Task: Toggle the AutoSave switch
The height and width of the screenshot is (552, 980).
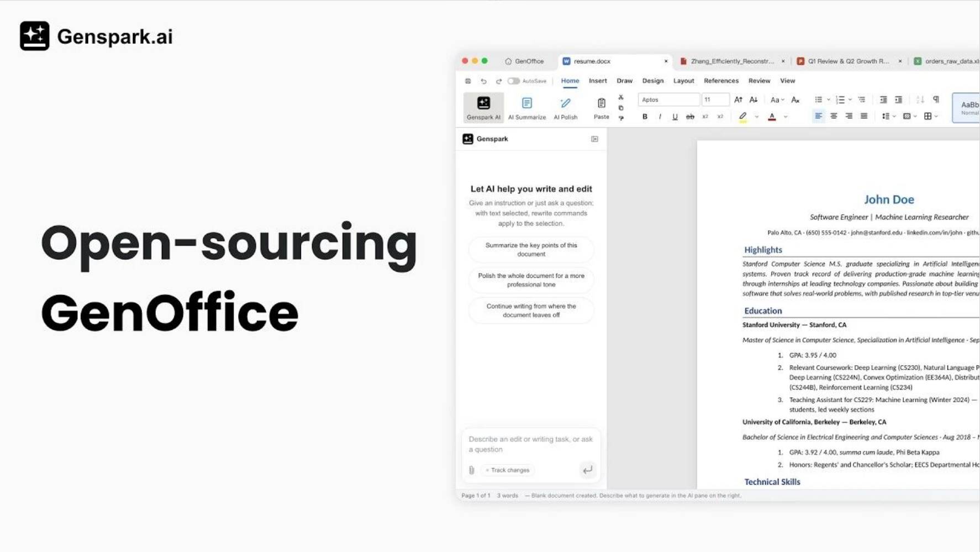Action: [x=514, y=81]
